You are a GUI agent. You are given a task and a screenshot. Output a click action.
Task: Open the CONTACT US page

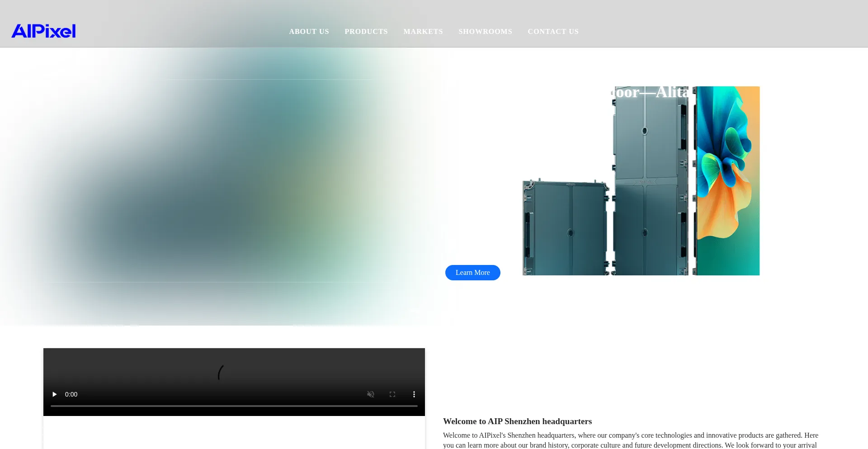click(553, 31)
